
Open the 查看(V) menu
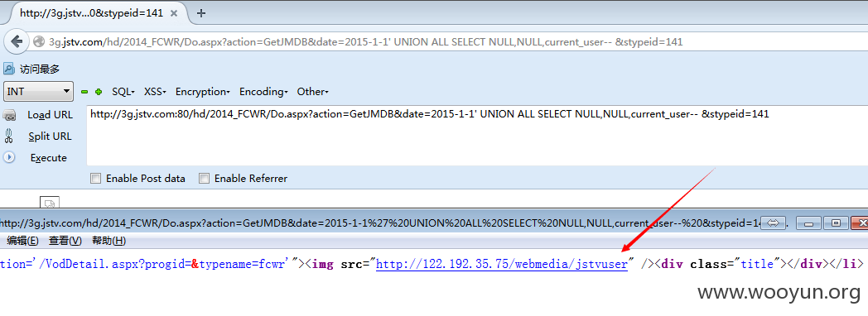[65, 241]
